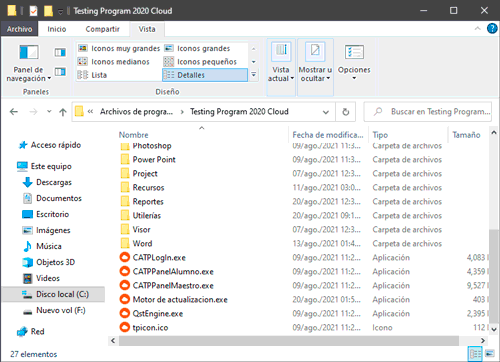Screen dimensions: 500x362
Task: Select Iconos medianos layout
Action: click(114, 62)
